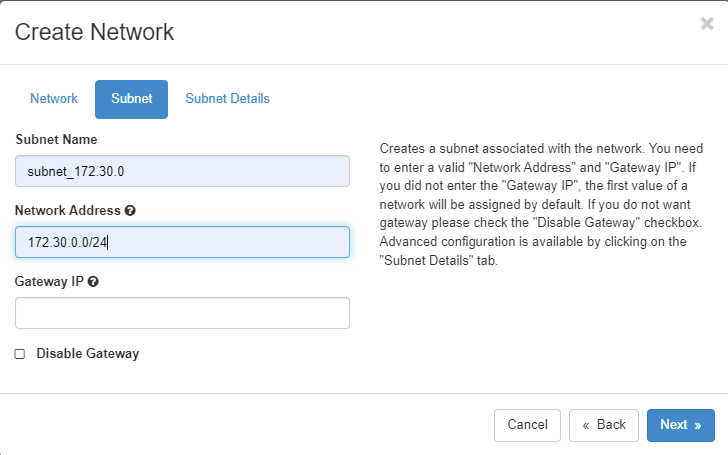
Task: Click the Gateway IP help question icon
Action: 93,282
